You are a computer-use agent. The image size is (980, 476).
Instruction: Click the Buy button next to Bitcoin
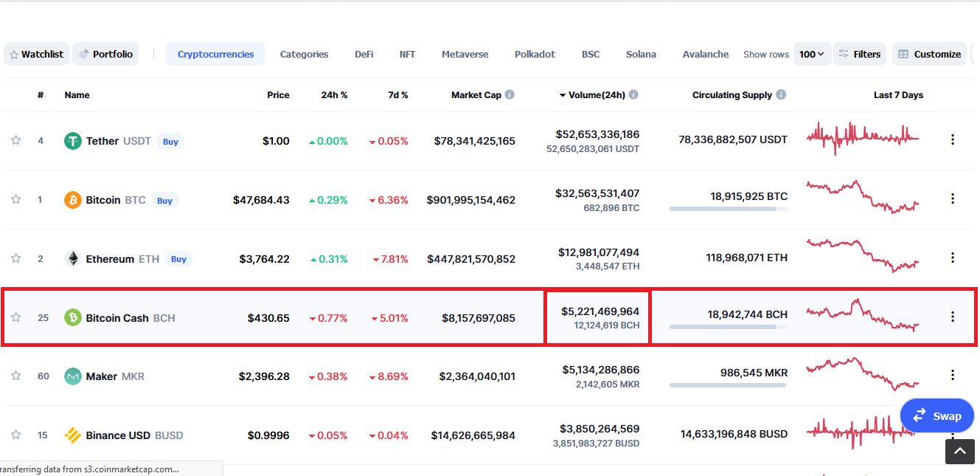(164, 200)
